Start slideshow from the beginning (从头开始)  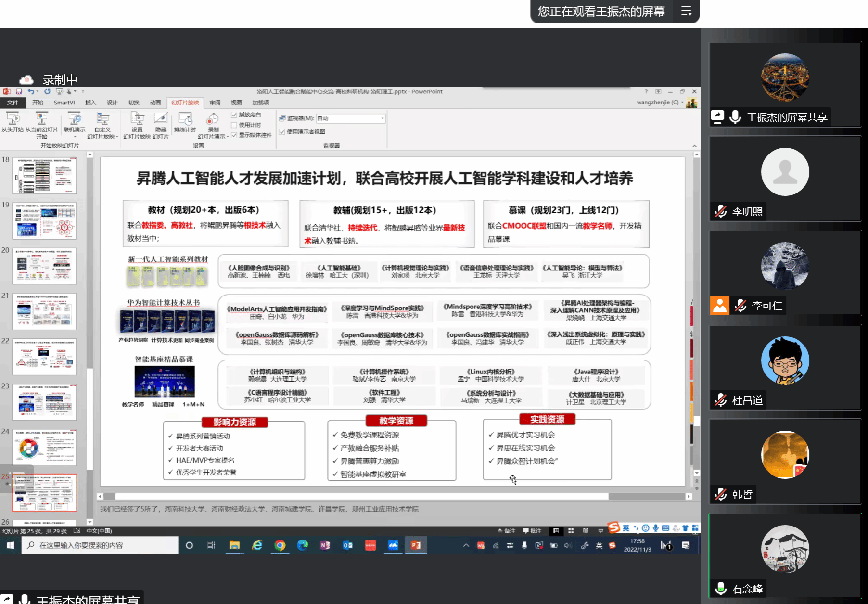[13, 122]
